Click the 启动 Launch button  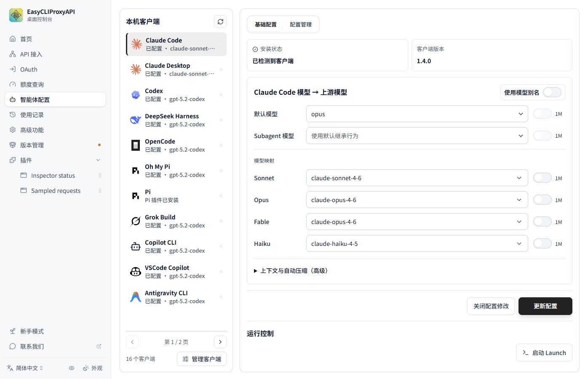[x=544, y=352]
